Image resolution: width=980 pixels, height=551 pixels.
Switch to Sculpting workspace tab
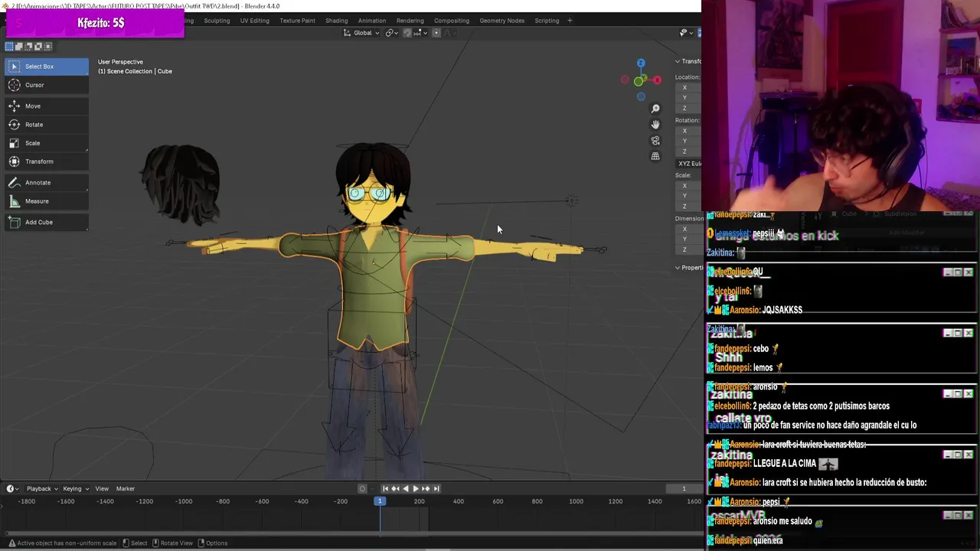pyautogui.click(x=217, y=21)
